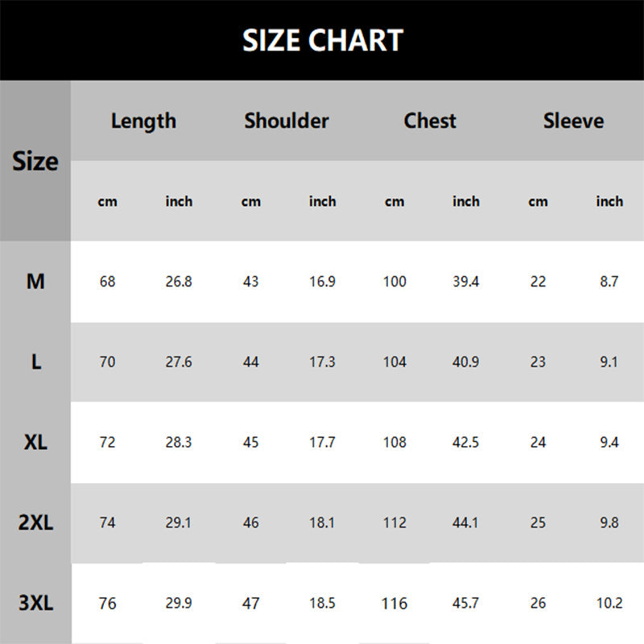This screenshot has height=644, width=644.
Task: Select the 104 cm chest value
Action: 394,362
